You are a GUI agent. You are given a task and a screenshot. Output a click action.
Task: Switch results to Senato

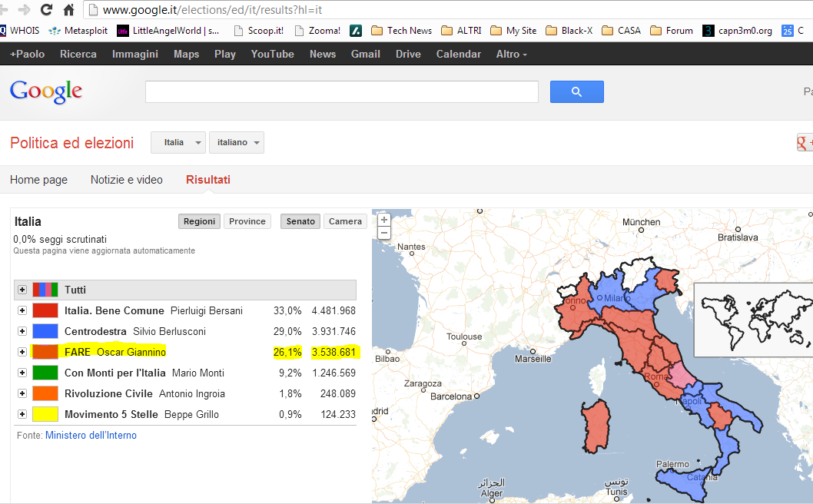coord(300,221)
